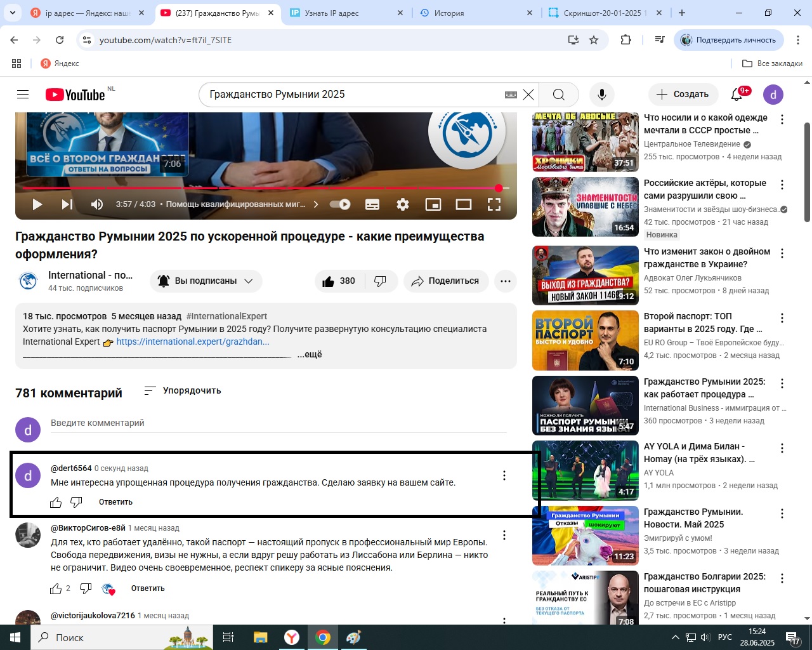Open options menu for @dert6564 comment
Screen dimensions: 812x650
pos(504,475)
